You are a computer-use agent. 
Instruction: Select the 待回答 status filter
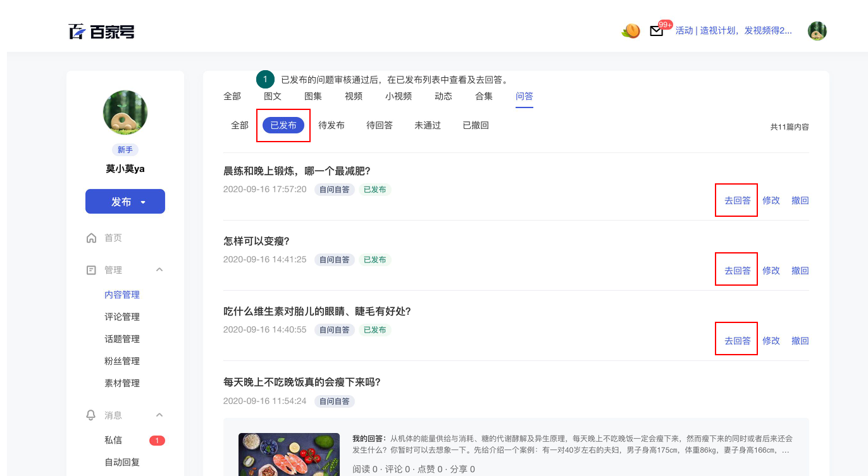coord(380,125)
